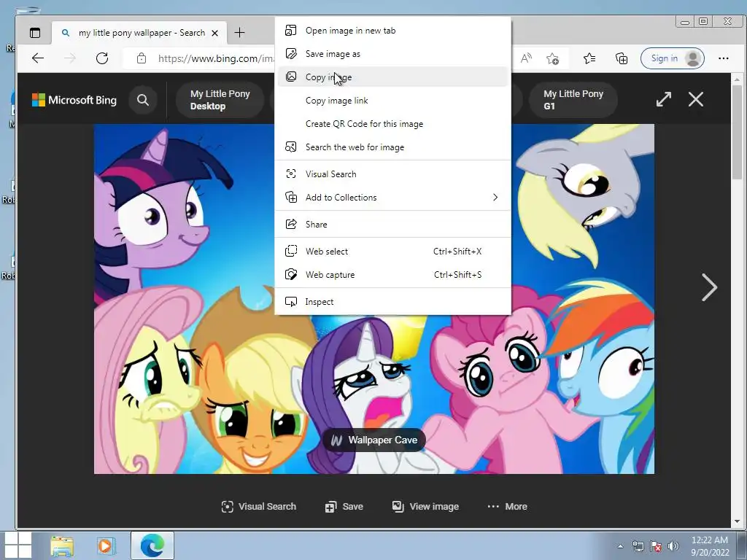Image resolution: width=747 pixels, height=560 pixels.
Task: Choose Visual Search in context menu
Action: 393,174
